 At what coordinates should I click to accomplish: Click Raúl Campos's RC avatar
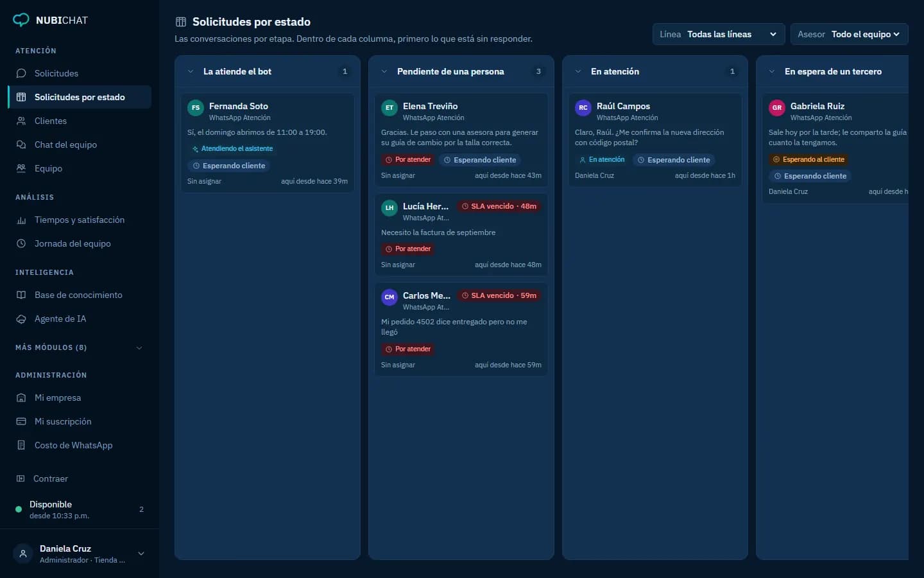(583, 108)
